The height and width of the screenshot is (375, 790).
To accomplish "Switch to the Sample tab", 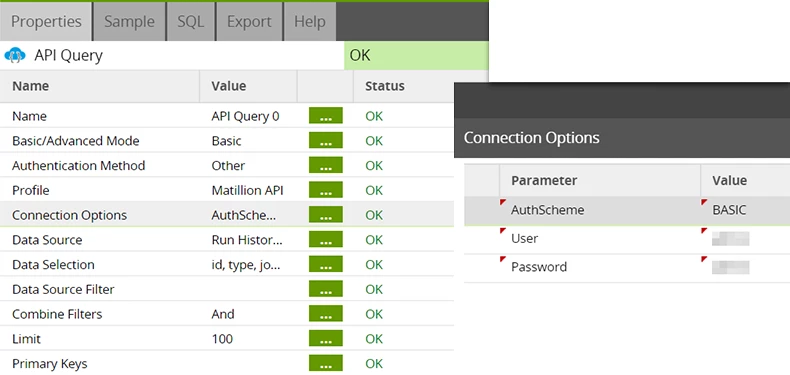I will click(129, 22).
